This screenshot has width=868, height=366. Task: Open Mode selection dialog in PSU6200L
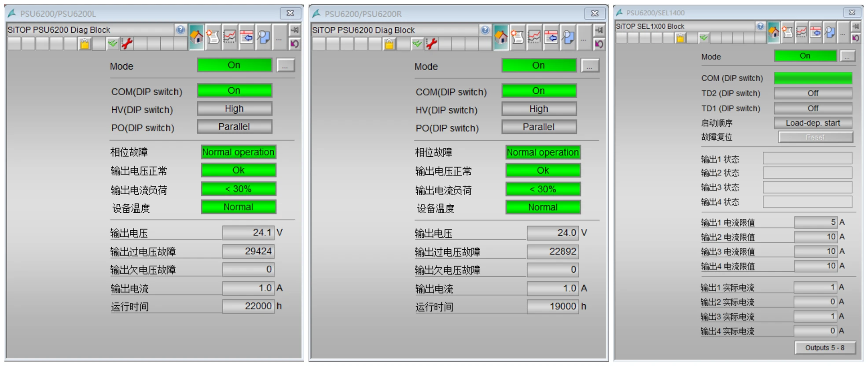[285, 66]
